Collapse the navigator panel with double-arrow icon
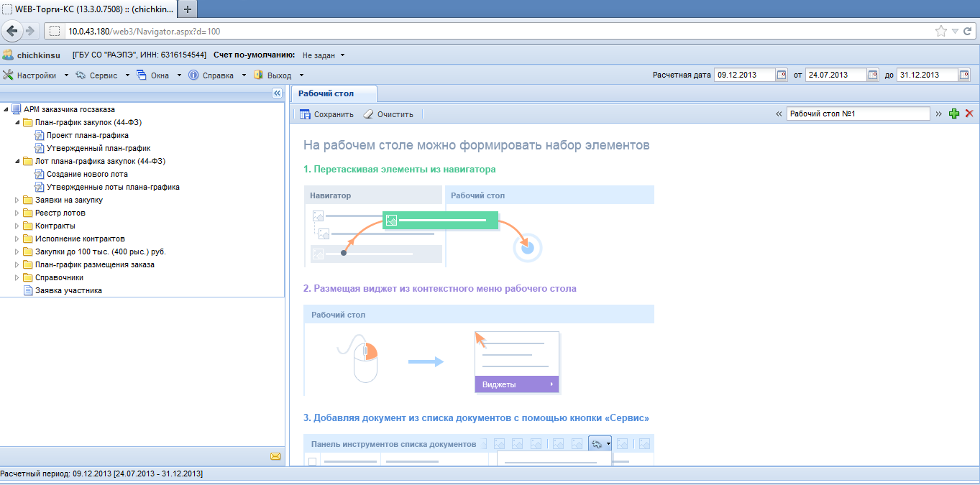Screen dimensions: 980x485 [276, 93]
